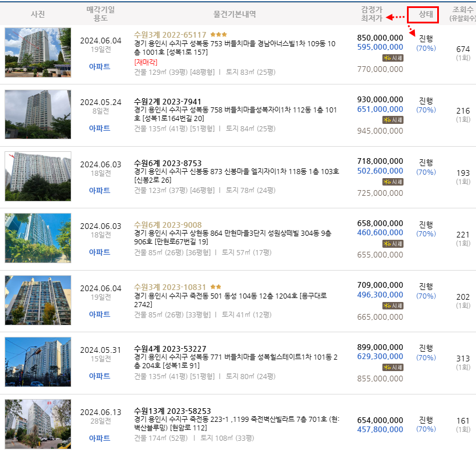The height and width of the screenshot is (455, 476).
Task: Click the two-star rating of 2023-10831
Action: (216, 287)
